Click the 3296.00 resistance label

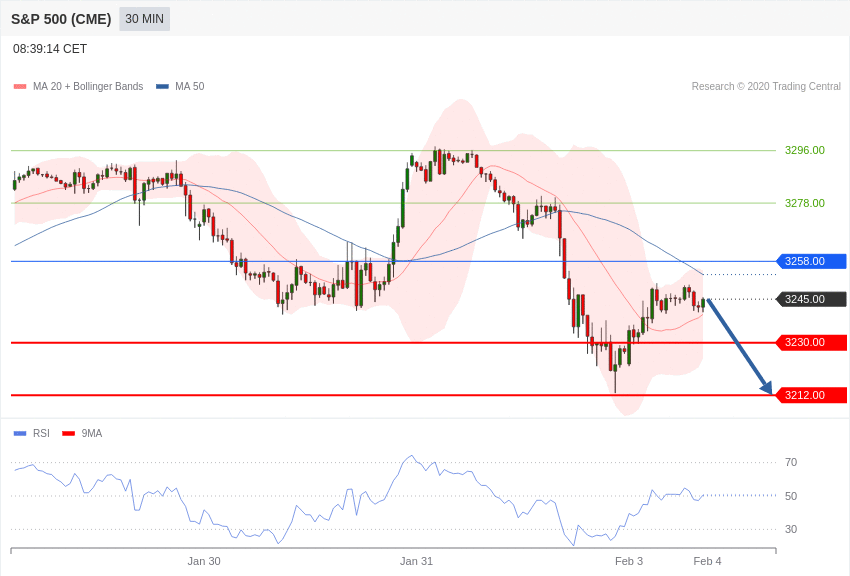805,150
